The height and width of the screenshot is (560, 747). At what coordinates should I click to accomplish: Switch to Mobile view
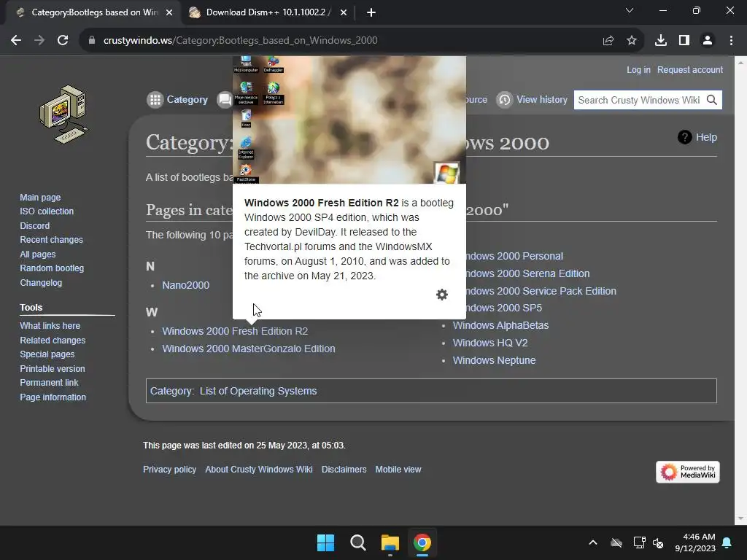398,470
